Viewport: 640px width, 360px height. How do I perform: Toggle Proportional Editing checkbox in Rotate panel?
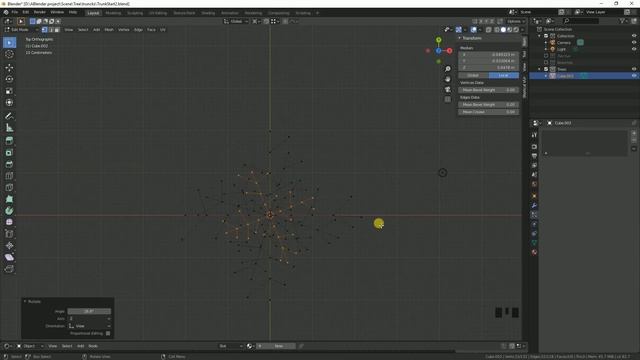[x=108, y=333]
